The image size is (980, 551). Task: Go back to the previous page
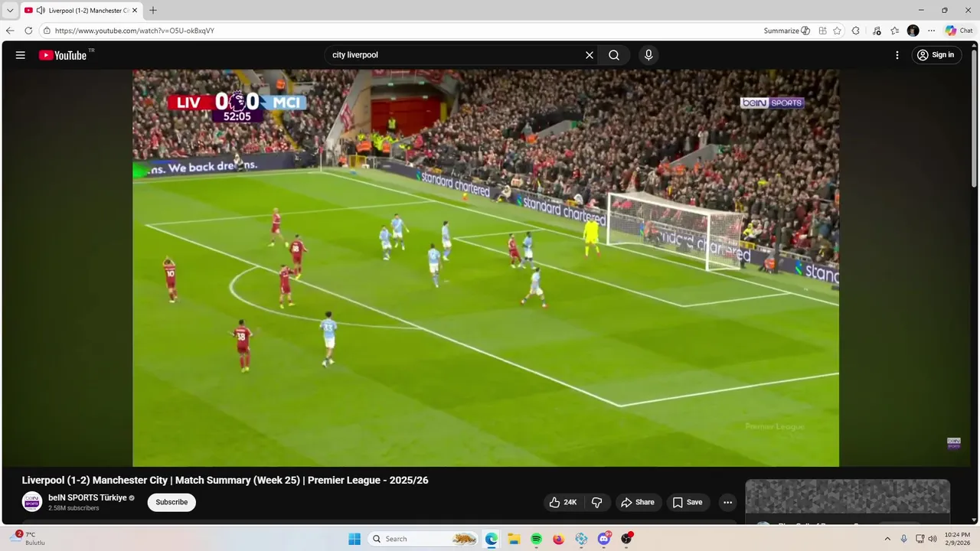point(10,31)
